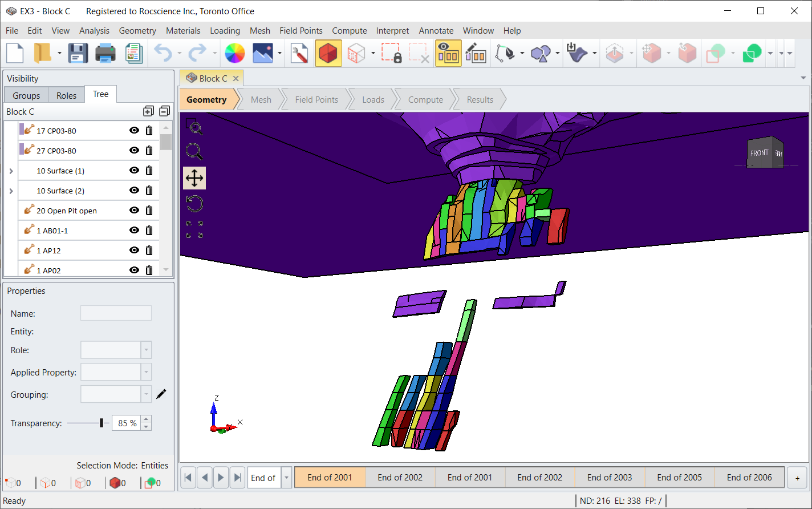Viewport: 812px width, 509px height.
Task: Click the Name input field in Properties
Action: 116,313
